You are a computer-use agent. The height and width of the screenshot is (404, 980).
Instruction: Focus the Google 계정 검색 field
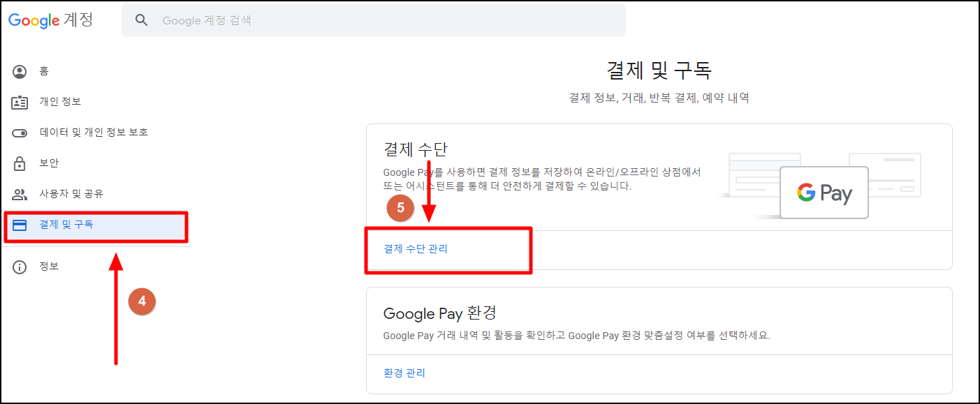coord(374,20)
